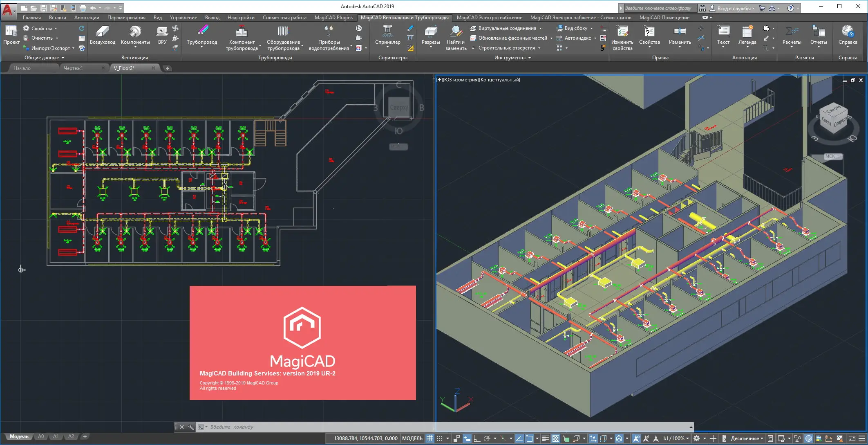The image size is (868, 445).
Task: Open the Проект (Project) tool
Action: pos(11,35)
